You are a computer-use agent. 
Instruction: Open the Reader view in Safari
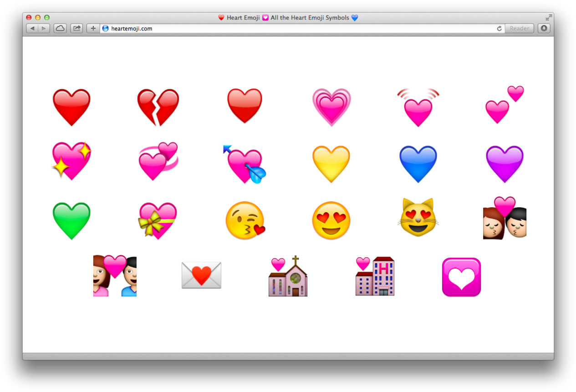[x=519, y=28]
